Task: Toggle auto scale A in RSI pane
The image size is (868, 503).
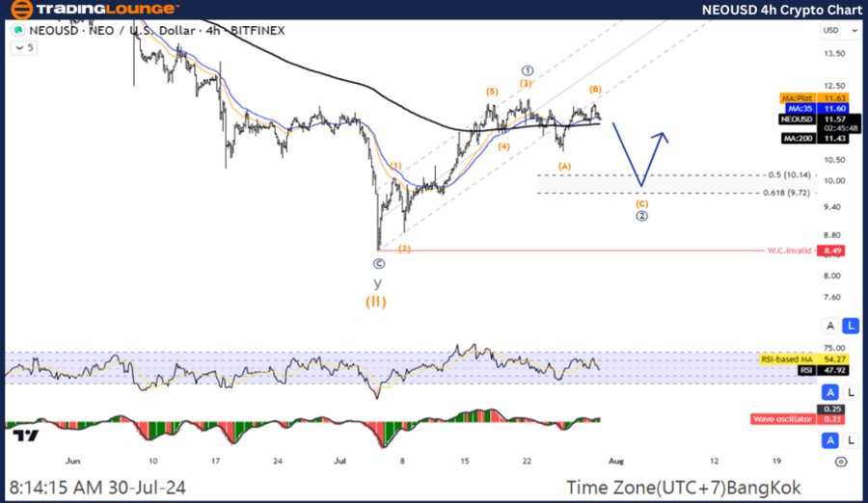Action: click(829, 392)
